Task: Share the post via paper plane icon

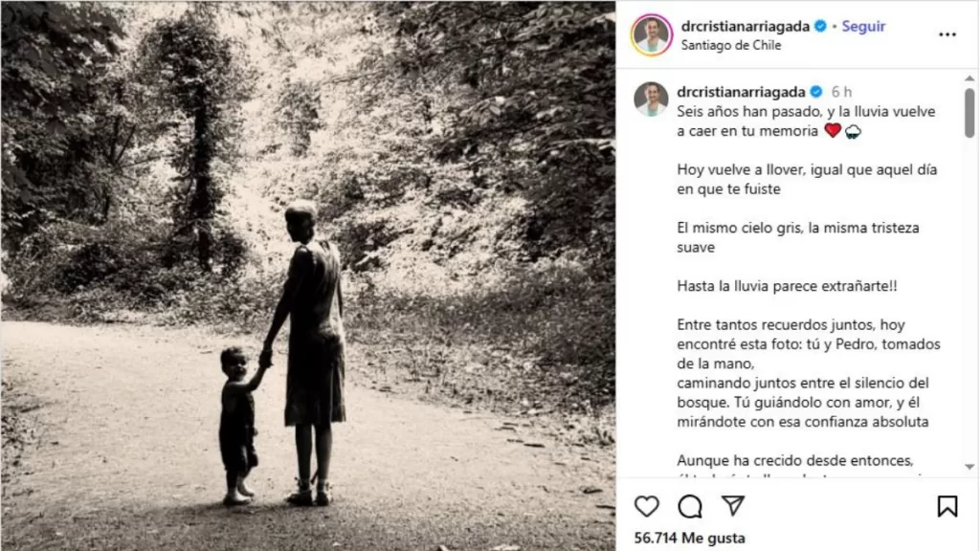Action: click(733, 506)
